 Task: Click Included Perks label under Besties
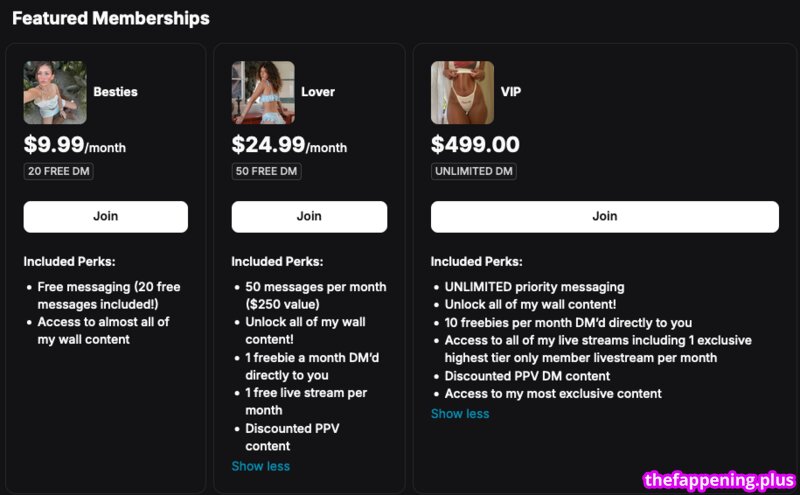[x=69, y=261]
